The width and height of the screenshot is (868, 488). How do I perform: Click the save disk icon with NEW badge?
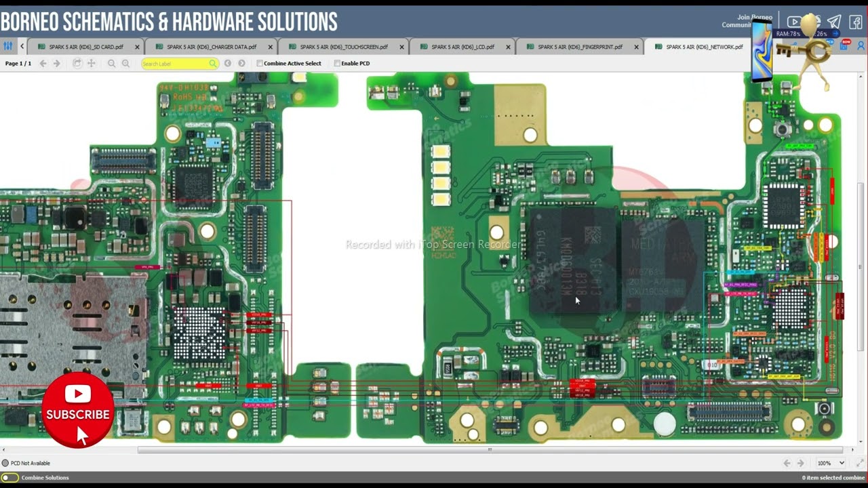coord(845,45)
